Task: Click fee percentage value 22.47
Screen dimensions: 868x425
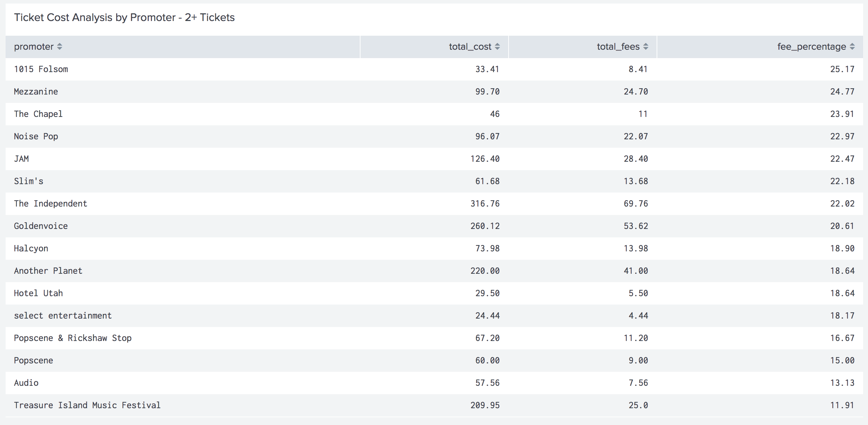Action: [x=842, y=159]
